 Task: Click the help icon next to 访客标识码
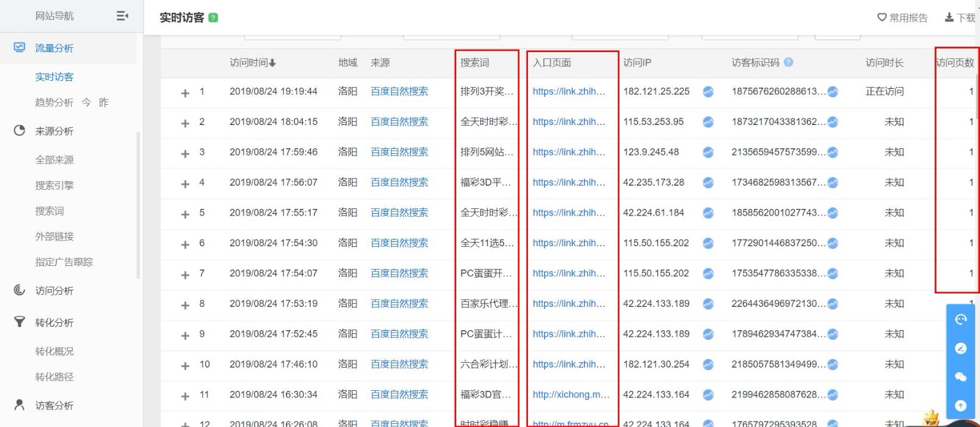(x=788, y=62)
